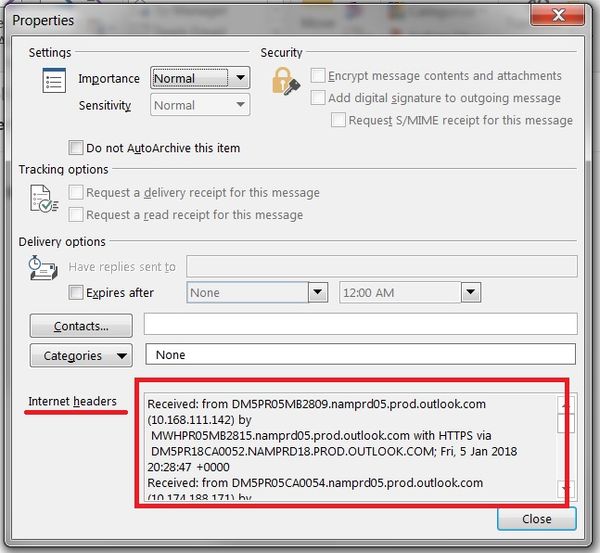Click the Internet headers label
The width and height of the screenshot is (600, 553).
[72, 401]
